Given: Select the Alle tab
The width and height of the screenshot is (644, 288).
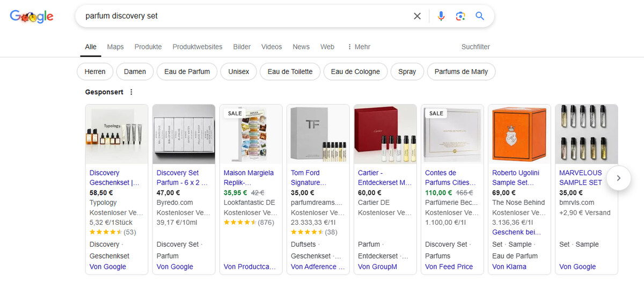Looking at the screenshot, I should point(91,47).
